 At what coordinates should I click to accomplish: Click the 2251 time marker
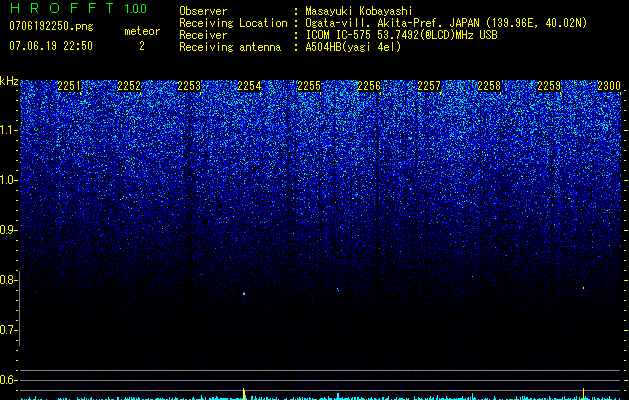[69, 86]
